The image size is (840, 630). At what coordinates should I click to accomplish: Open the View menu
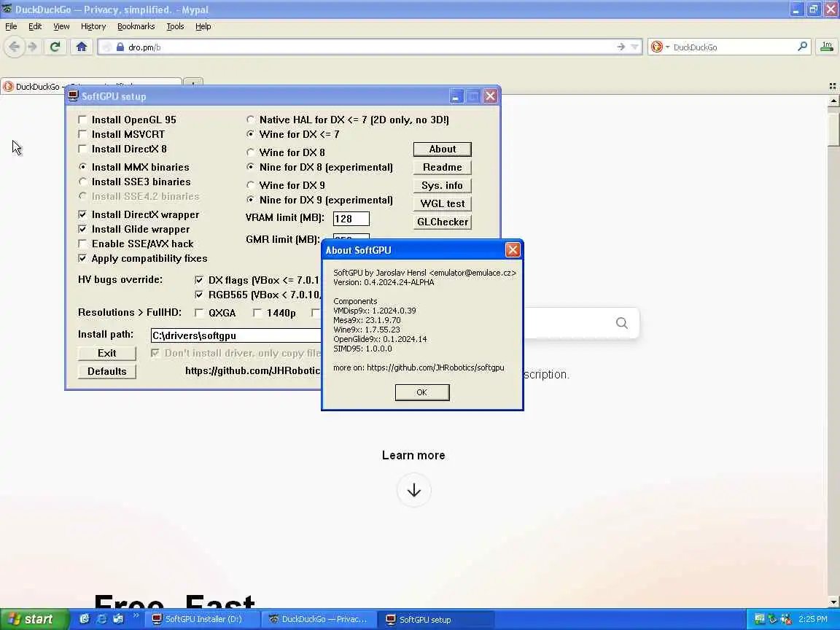pyautogui.click(x=61, y=26)
